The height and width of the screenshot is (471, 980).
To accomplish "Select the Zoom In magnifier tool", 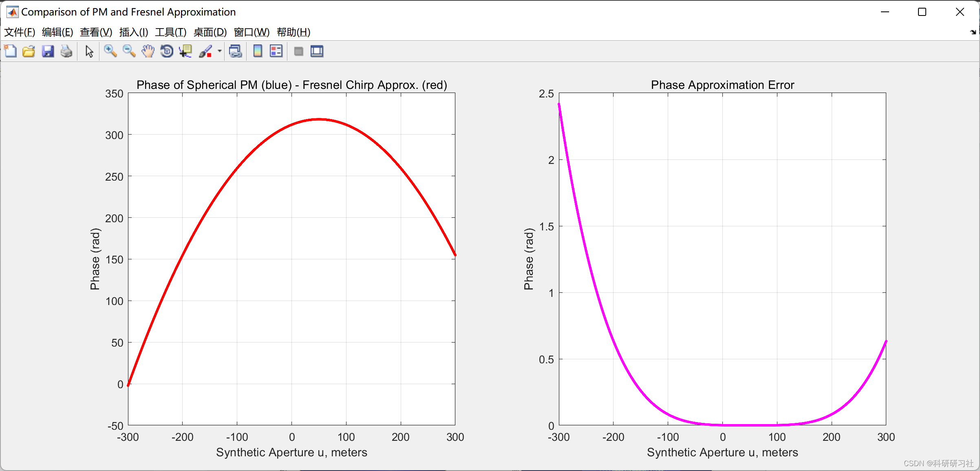I will click(x=110, y=51).
